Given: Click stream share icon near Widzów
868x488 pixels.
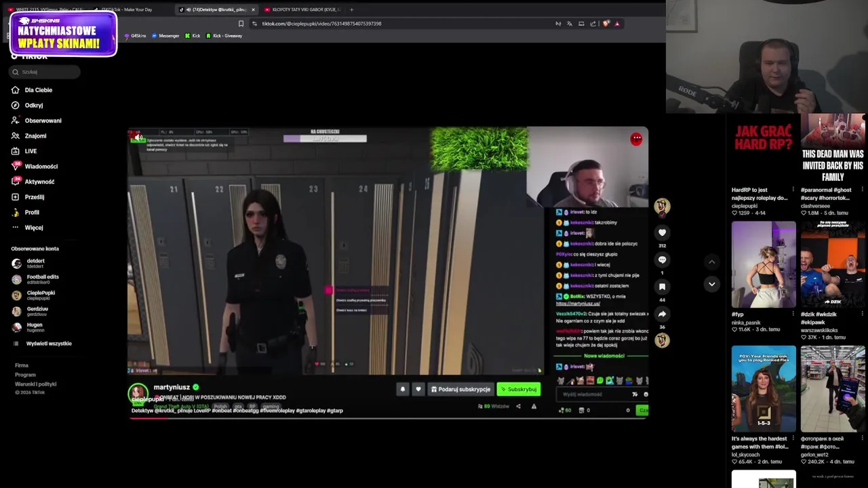Looking at the screenshot, I should [518, 407].
